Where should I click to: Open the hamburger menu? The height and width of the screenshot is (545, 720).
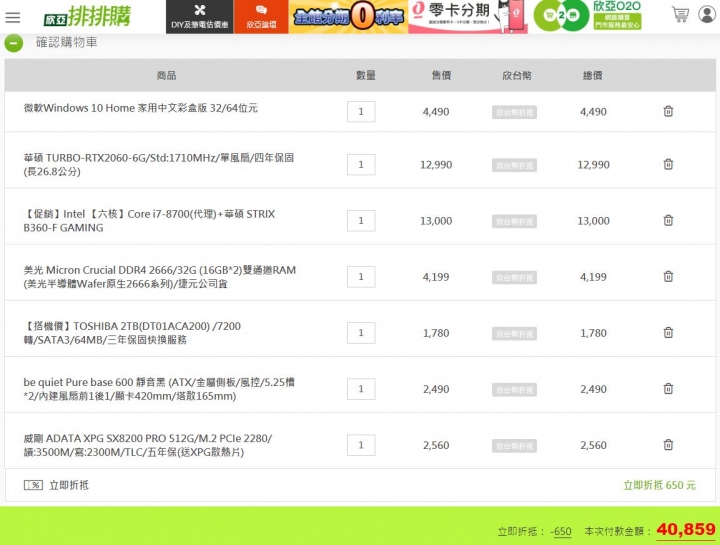[13, 17]
